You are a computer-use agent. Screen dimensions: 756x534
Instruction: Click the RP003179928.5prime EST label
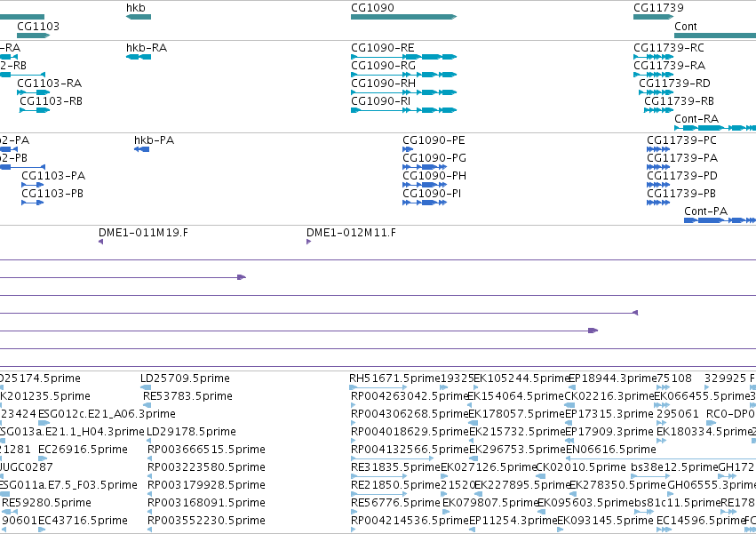click(x=206, y=485)
